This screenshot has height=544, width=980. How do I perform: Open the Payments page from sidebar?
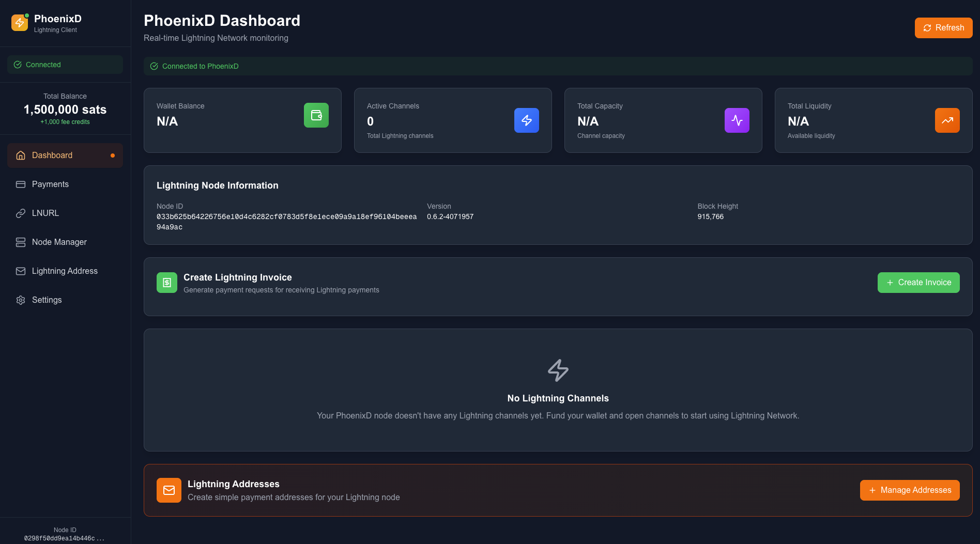(x=65, y=184)
